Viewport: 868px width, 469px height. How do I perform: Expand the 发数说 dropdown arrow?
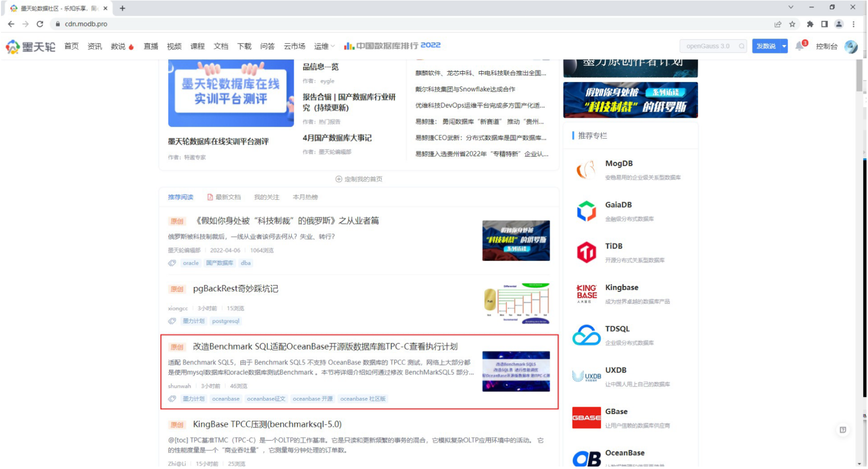(x=784, y=46)
